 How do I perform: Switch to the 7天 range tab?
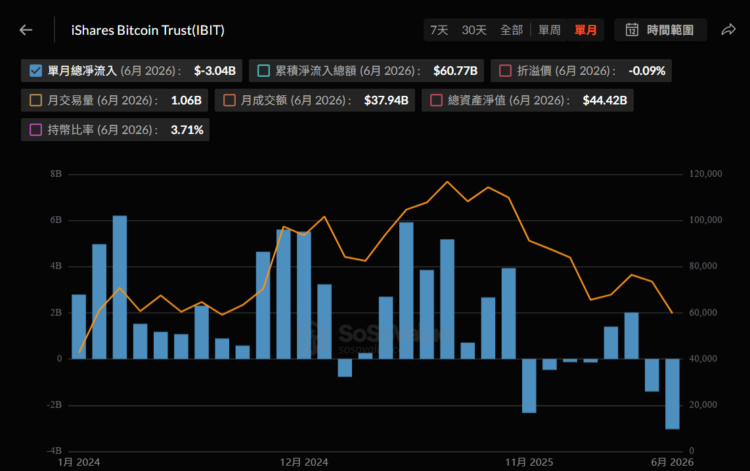(439, 30)
